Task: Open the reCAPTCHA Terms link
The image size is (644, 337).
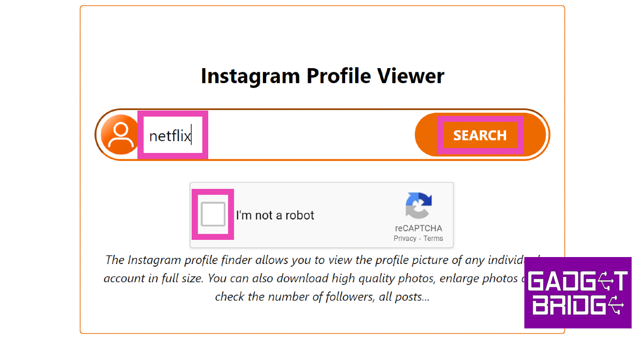Action: pos(434,238)
